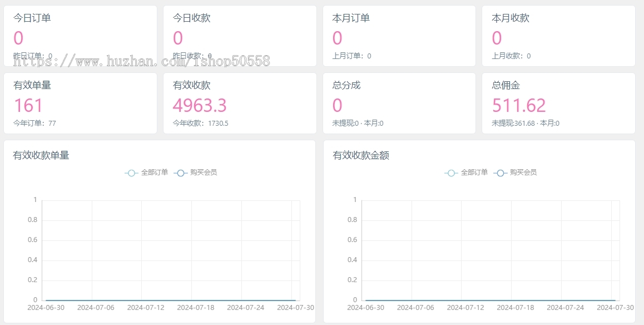
Task: Click the 4963.3 valid payment amount
Action: point(200,105)
